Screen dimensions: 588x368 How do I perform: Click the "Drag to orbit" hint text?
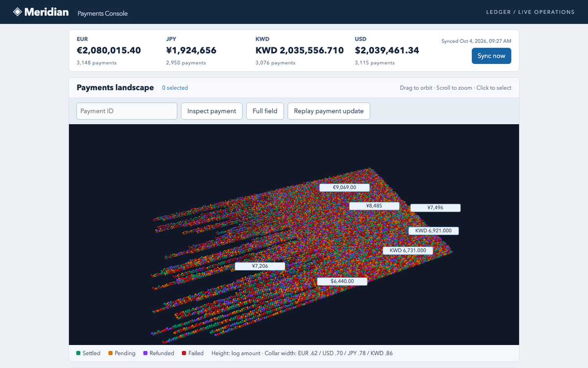416,88
